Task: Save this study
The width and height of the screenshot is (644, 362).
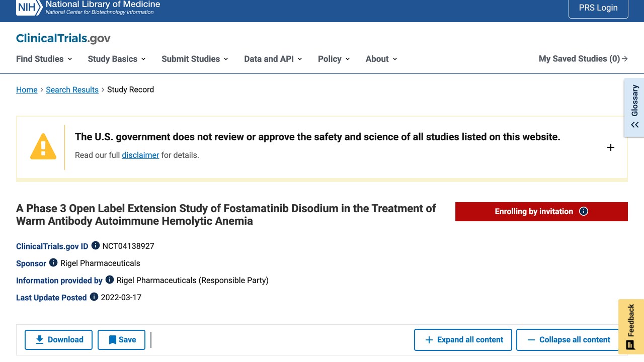Action: pos(121,340)
